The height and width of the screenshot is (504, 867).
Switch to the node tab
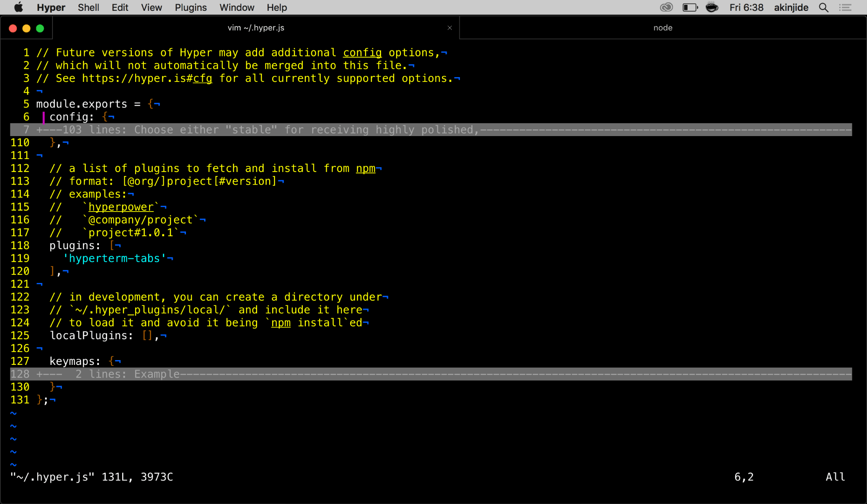coord(662,28)
